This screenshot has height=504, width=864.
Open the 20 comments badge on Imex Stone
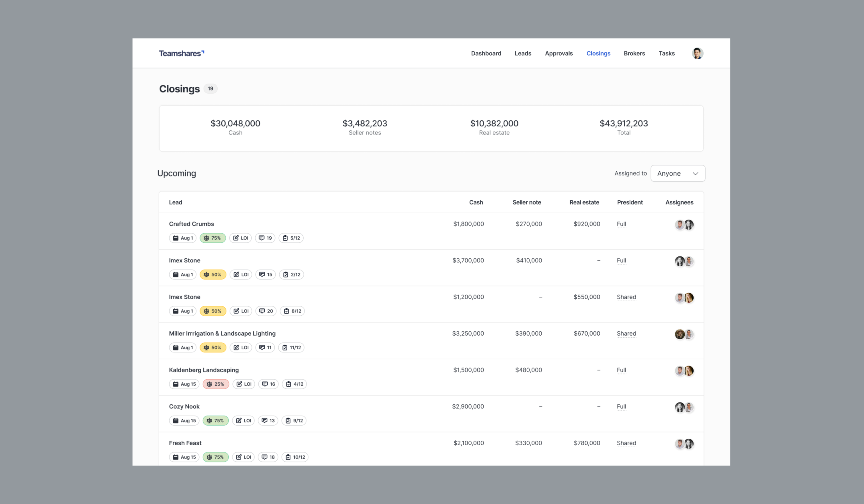266,311
